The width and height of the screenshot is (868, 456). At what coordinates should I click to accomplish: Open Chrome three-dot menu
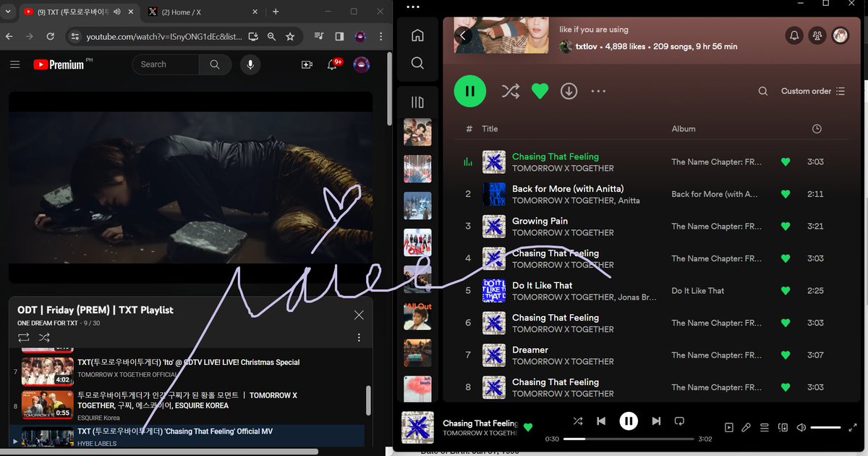(381, 36)
